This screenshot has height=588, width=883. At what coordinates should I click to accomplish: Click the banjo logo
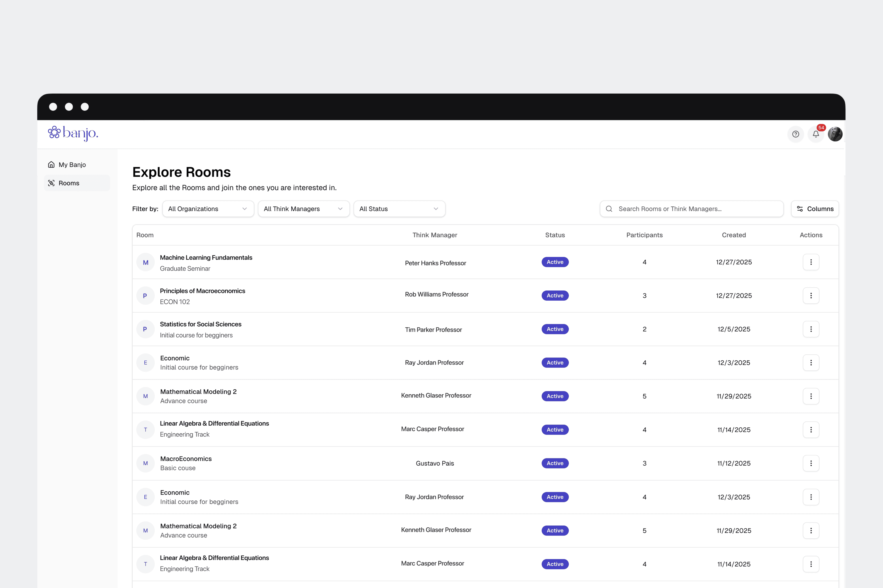tap(73, 133)
